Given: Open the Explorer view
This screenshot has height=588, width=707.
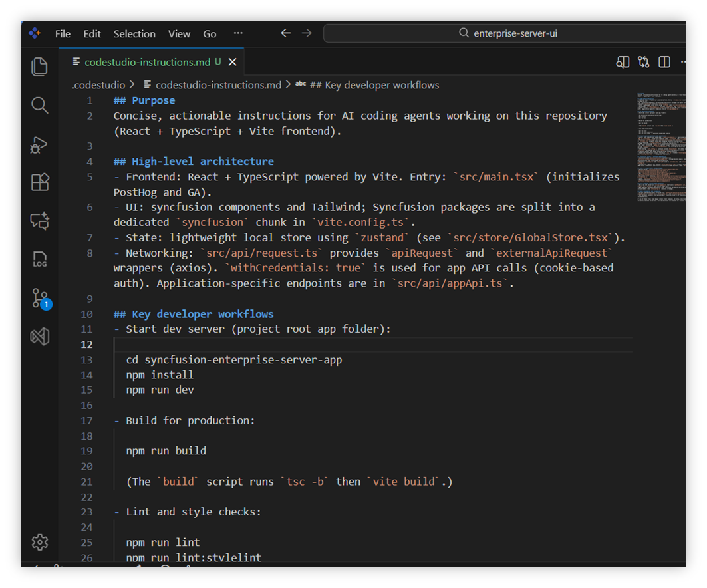Looking at the screenshot, I should [39, 67].
